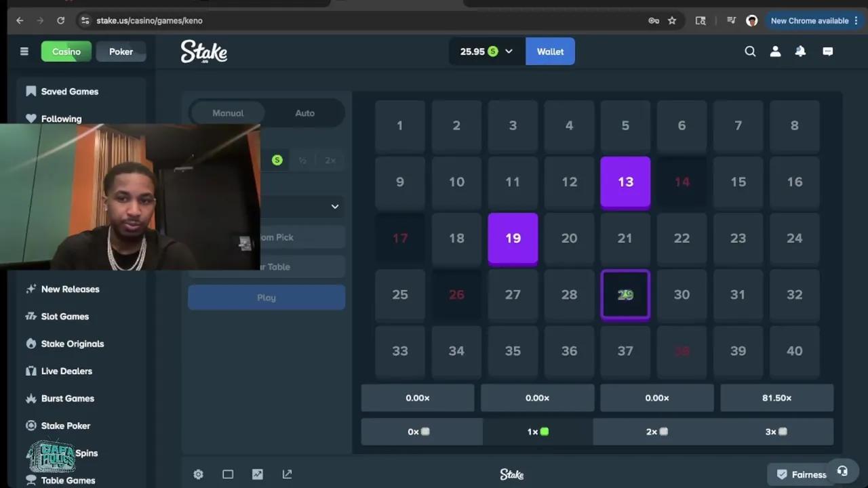Open Table Games in sidebar

coord(68,481)
